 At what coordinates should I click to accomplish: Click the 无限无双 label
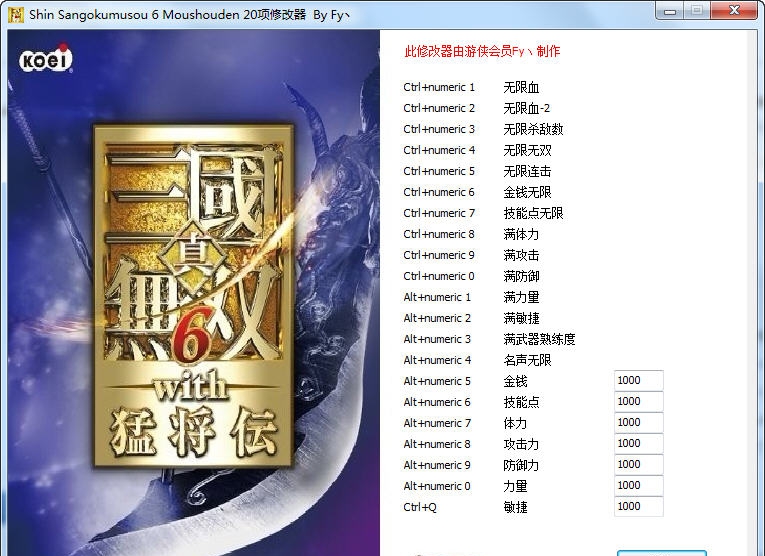click(x=527, y=151)
